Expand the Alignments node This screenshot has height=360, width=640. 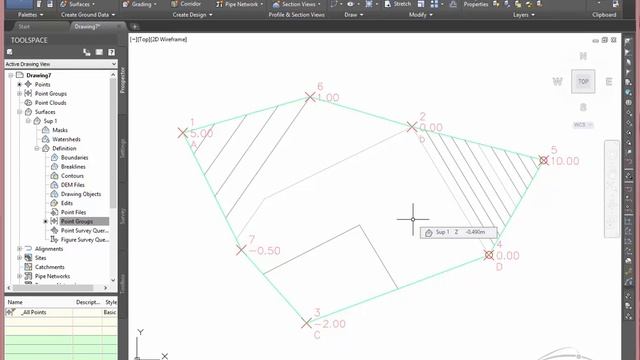[x=19, y=249]
